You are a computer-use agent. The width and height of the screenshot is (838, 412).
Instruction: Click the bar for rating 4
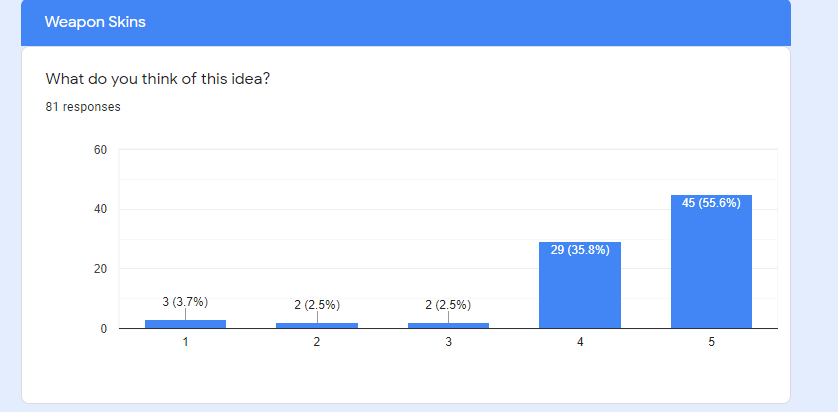click(x=580, y=285)
